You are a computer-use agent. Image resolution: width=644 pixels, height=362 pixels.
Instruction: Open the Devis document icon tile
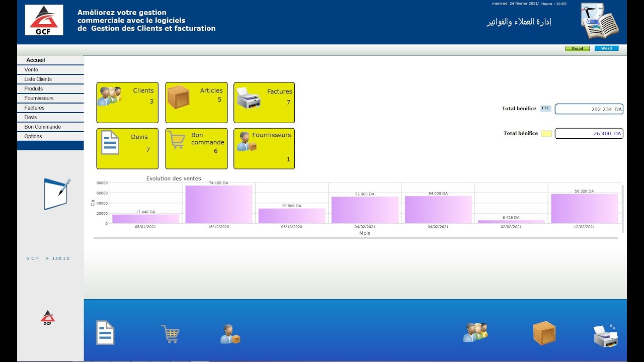pyautogui.click(x=110, y=142)
